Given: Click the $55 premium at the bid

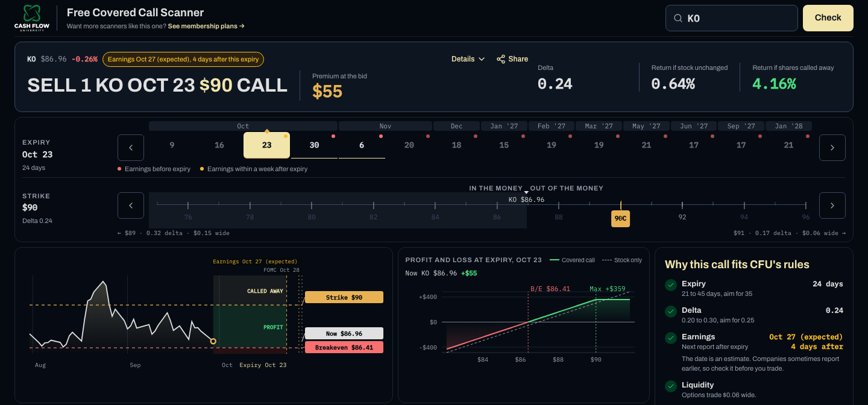Looking at the screenshot, I should [x=327, y=91].
